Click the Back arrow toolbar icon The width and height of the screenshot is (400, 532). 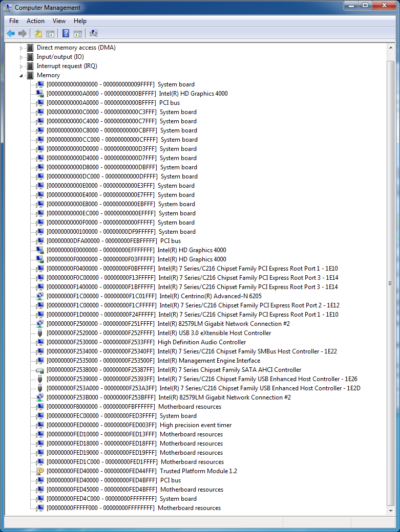(11, 33)
